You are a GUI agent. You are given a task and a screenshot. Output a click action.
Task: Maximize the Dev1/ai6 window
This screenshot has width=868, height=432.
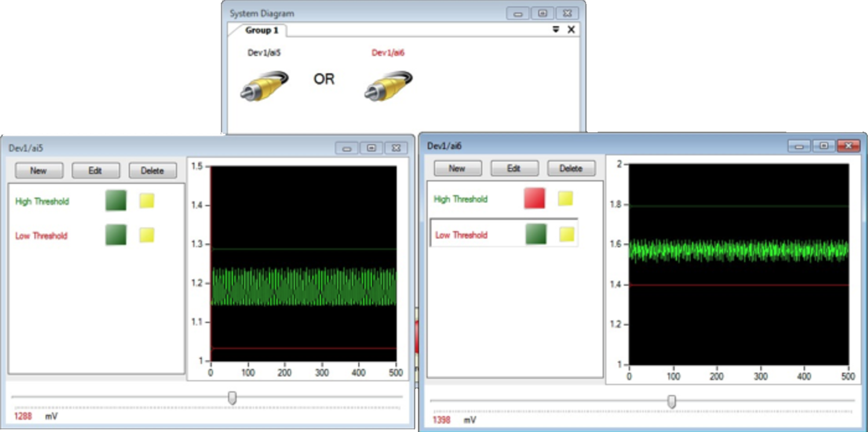point(823,145)
